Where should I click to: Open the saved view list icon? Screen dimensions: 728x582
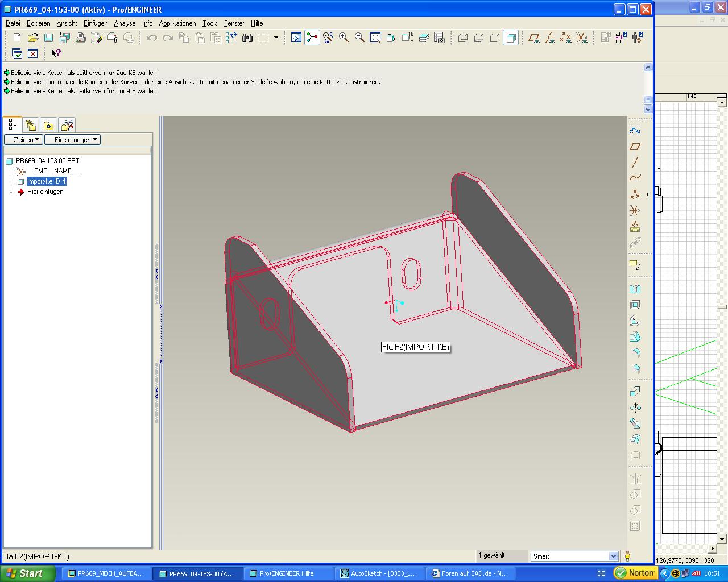click(x=407, y=38)
